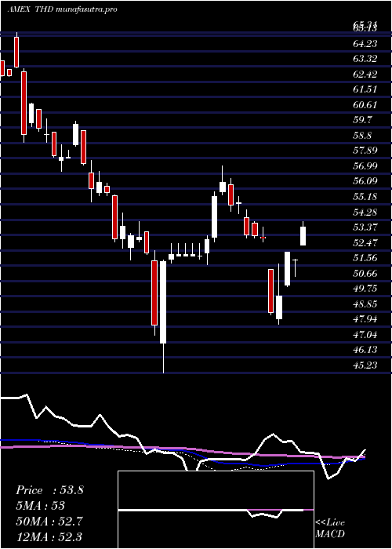The height and width of the screenshot is (549, 392).
Task: Click the 58.8 price axis label
Action: [x=362, y=136]
